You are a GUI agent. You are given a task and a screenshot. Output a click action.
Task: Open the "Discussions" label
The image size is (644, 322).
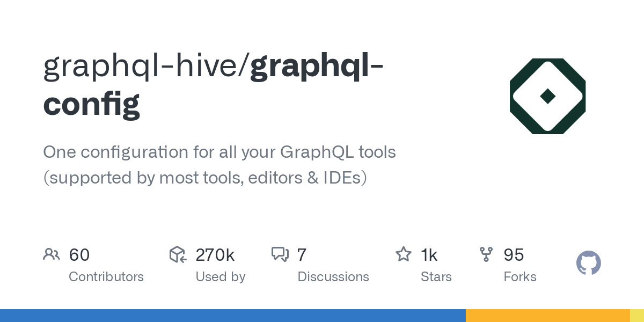(333, 277)
